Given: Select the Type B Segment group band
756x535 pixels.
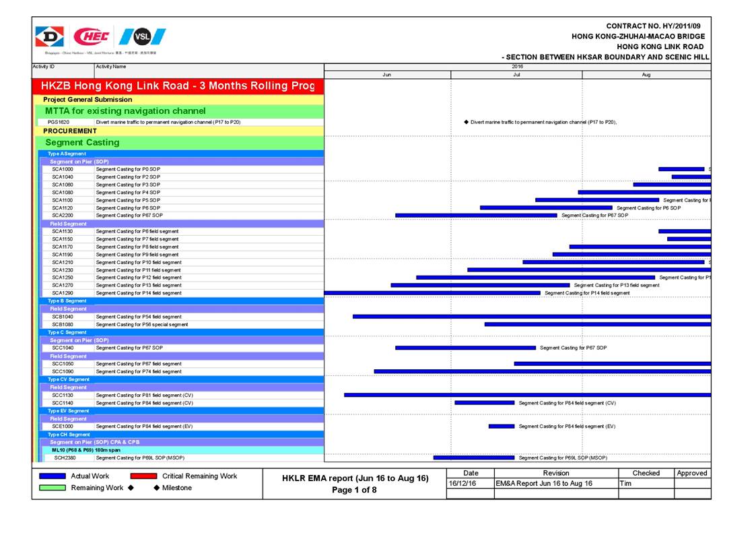Looking at the screenshot, I should point(181,301).
